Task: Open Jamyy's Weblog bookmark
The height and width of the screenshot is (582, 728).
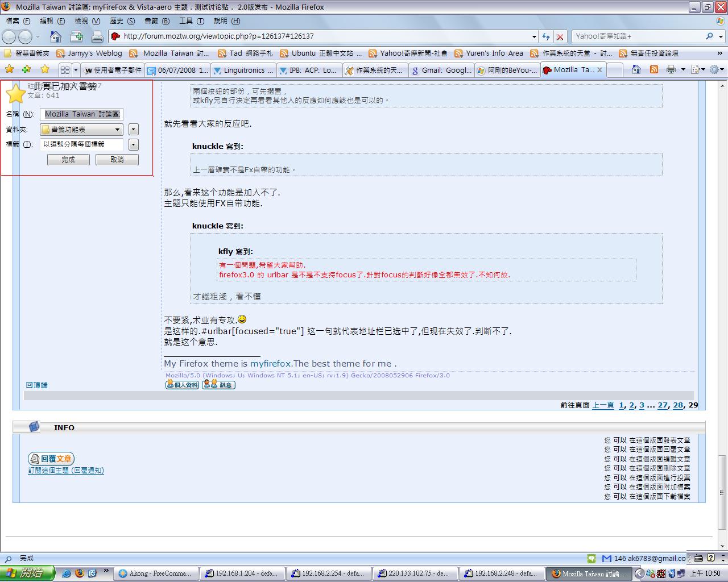Action: [x=89, y=53]
